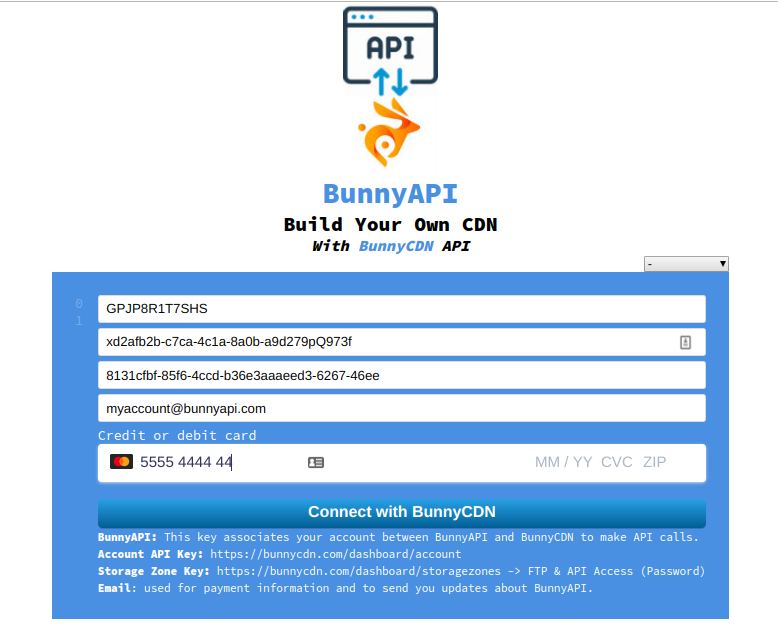This screenshot has width=778, height=628.
Task: Click the 'BunnyAPI:' key description line
Action: [x=398, y=537]
